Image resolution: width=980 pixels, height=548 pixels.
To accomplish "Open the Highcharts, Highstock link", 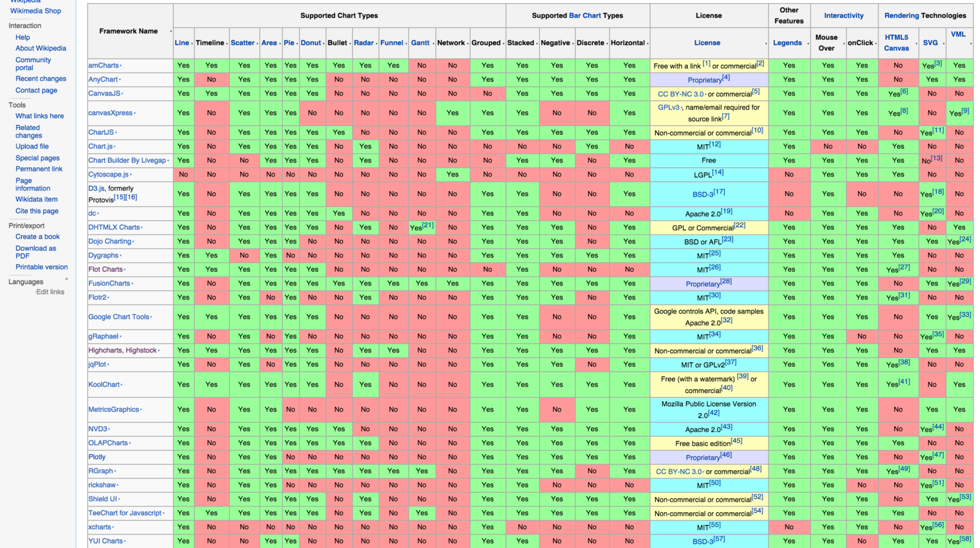I will tap(123, 350).
